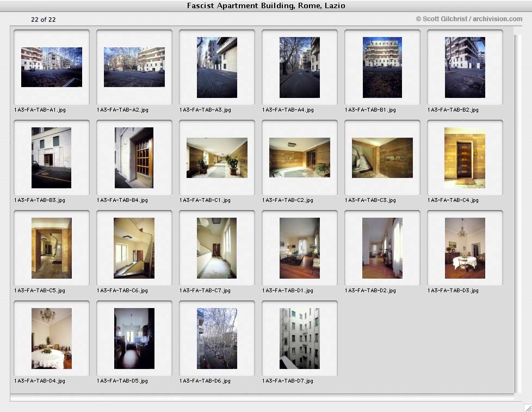Click the file name 1A3-FA-TAB-A3.jpg
This screenshot has width=532, height=412.
point(205,110)
